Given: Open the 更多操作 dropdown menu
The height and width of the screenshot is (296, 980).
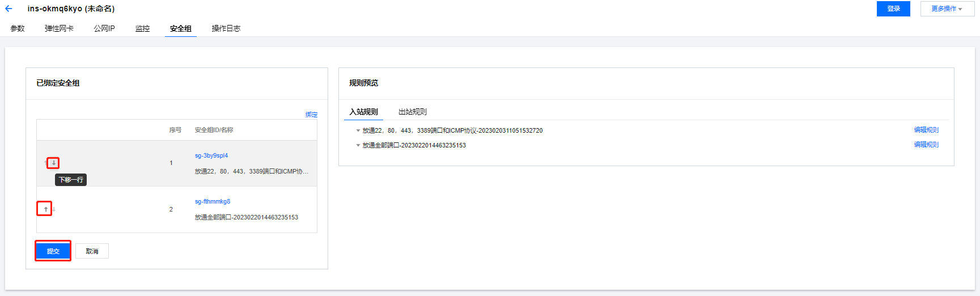Looking at the screenshot, I should [x=947, y=9].
